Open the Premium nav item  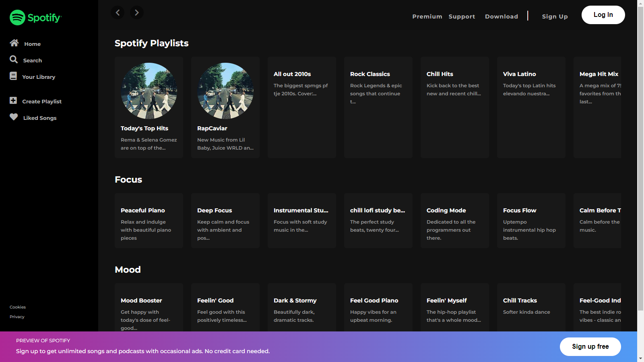(x=427, y=16)
